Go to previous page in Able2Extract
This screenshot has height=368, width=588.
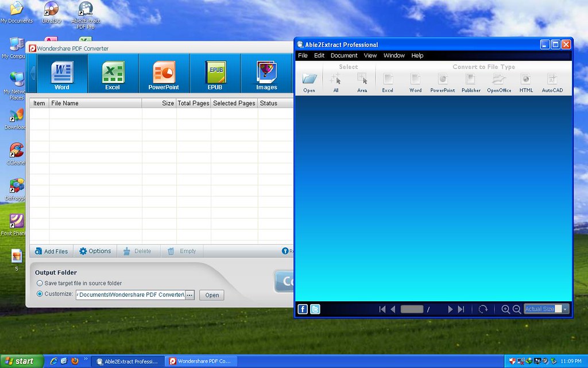pos(393,309)
